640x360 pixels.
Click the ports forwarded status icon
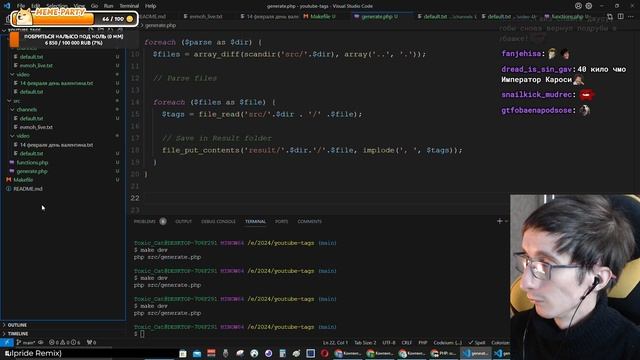(91, 342)
